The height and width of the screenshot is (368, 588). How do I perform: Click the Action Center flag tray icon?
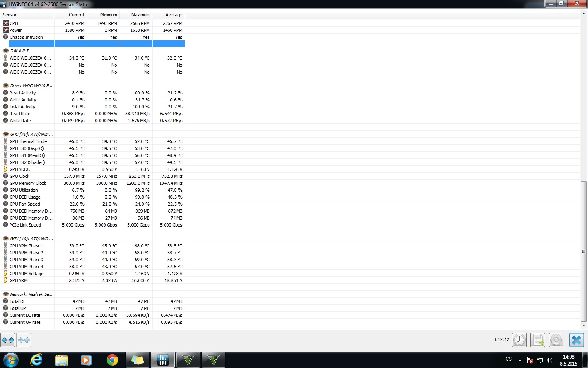coord(530,360)
